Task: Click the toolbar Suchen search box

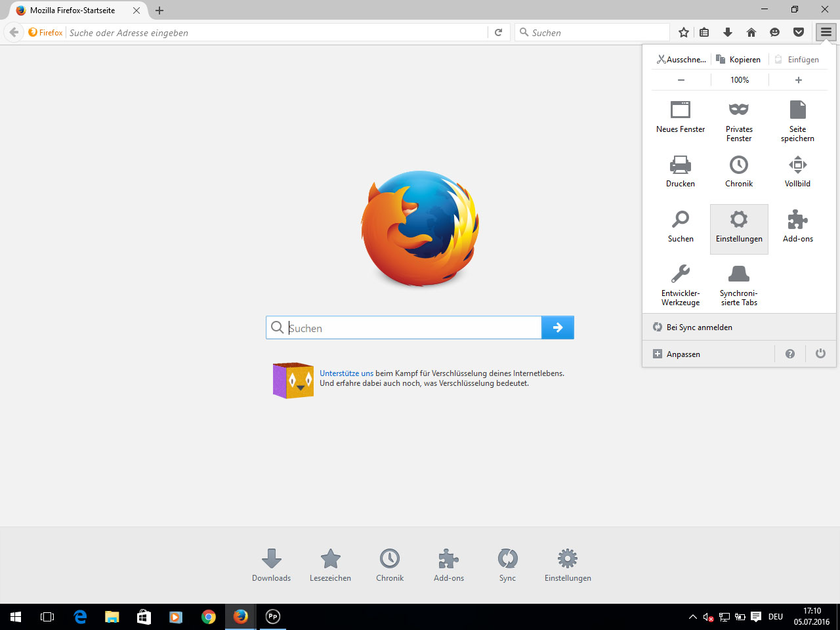Action: [593, 32]
